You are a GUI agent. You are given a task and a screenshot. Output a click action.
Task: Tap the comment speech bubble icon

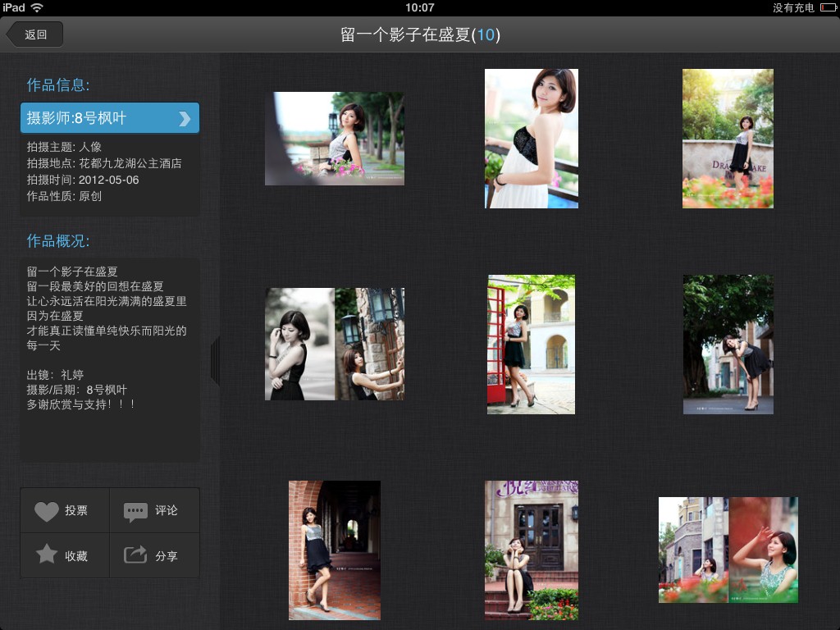[135, 511]
